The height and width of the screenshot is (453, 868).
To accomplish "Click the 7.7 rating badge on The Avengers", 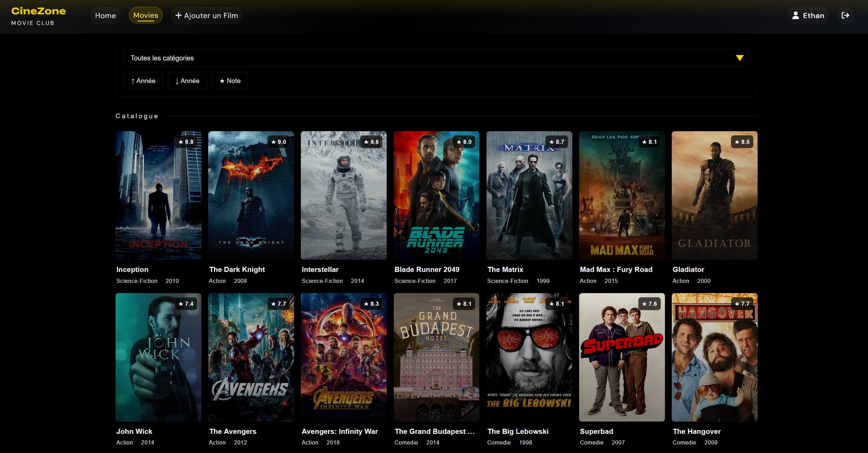I will tap(279, 304).
